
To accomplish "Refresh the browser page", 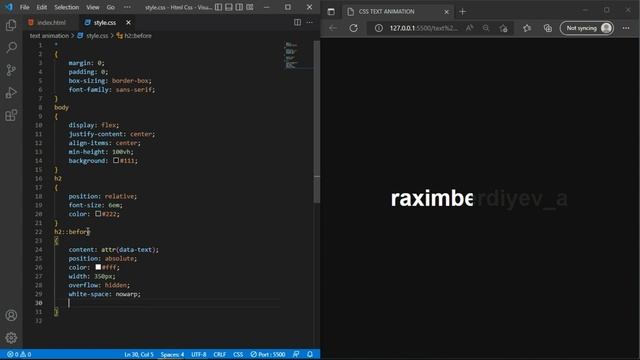I will (x=353, y=28).
